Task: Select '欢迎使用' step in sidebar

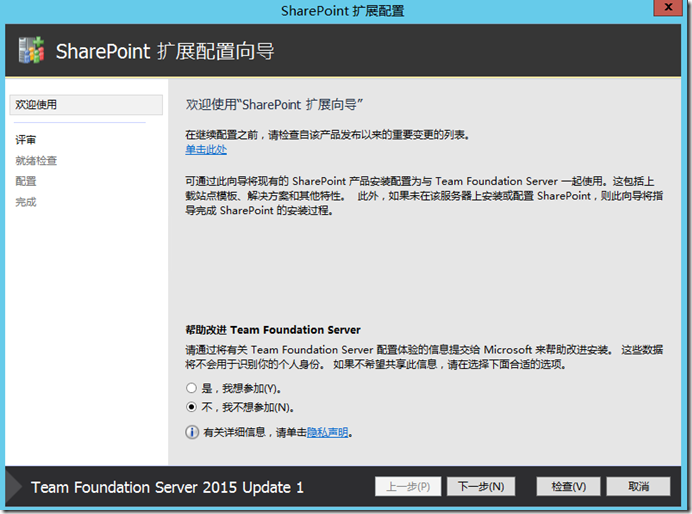Action: [86, 105]
